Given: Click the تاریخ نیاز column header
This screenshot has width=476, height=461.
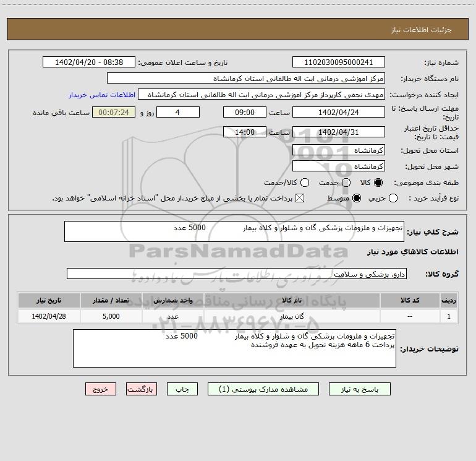Looking at the screenshot, I should tap(49, 300).
